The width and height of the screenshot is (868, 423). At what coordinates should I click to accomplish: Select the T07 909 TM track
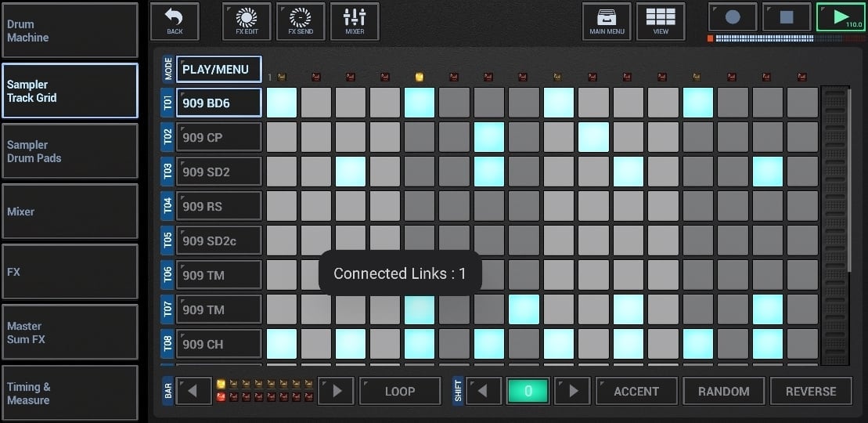pos(218,309)
